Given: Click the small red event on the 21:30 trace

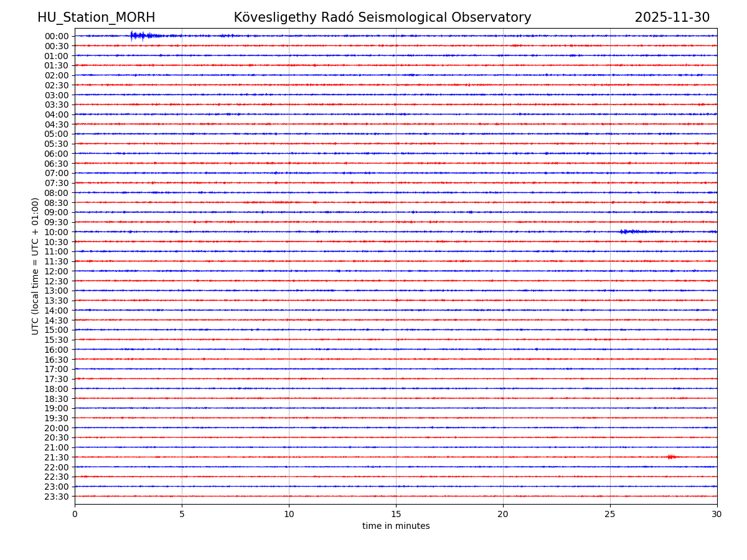Looking at the screenshot, I should tap(670, 457).
